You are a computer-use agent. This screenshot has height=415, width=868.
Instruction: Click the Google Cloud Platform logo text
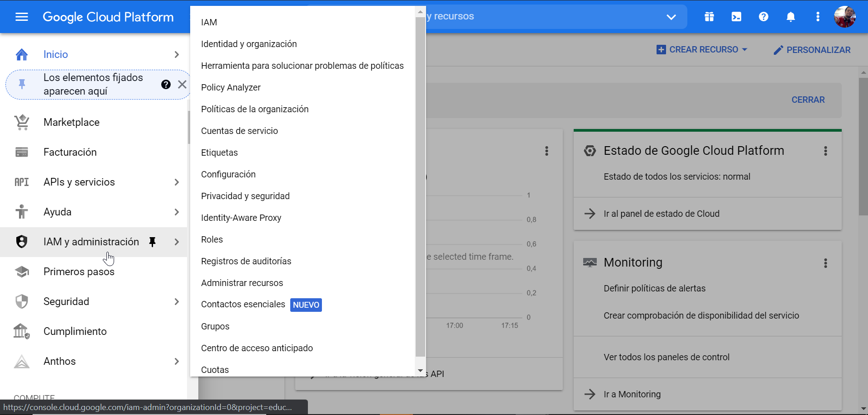click(108, 17)
